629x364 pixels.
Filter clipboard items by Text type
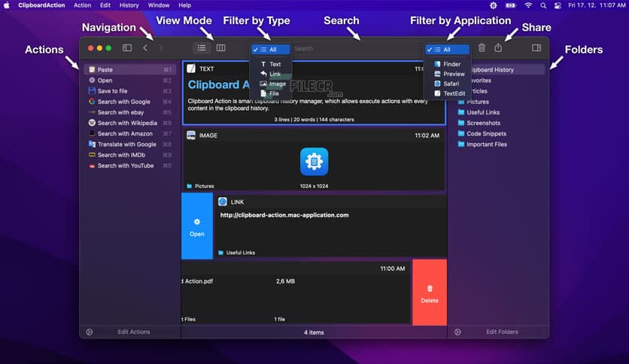point(270,64)
